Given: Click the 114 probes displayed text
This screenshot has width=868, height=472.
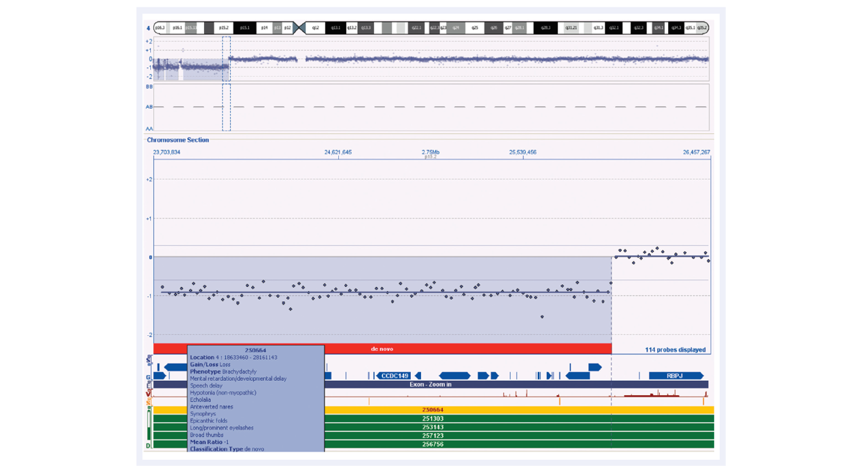Looking at the screenshot, I should coord(675,350).
